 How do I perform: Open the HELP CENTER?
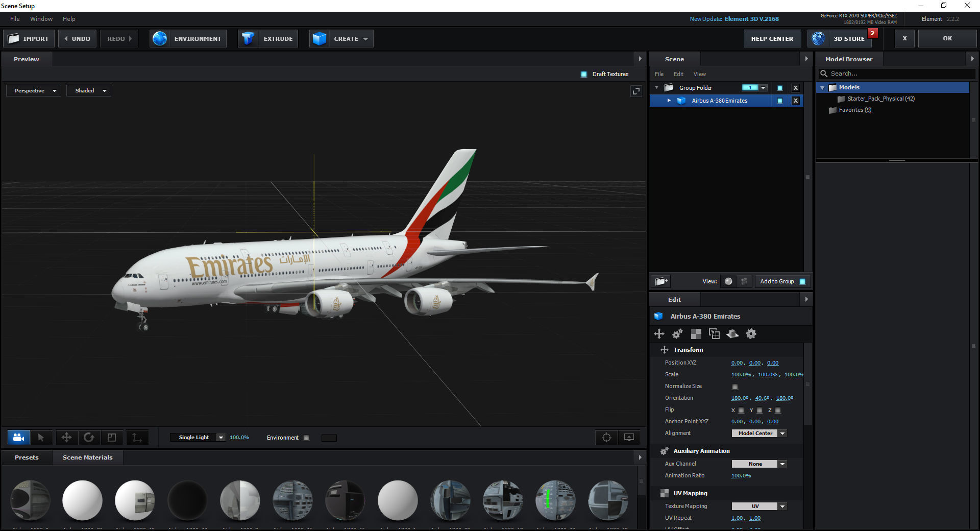click(x=772, y=39)
